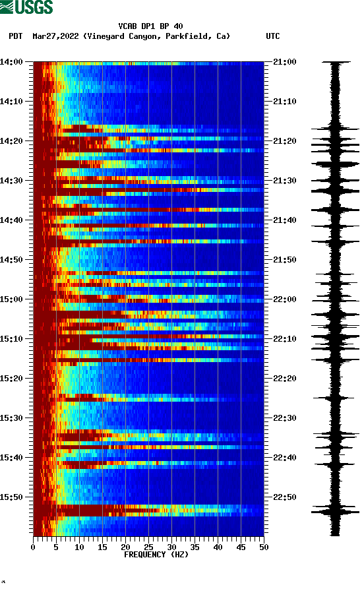Click the 15:20 PDT time label
Viewport: 364px width, 589px height.
(11, 379)
